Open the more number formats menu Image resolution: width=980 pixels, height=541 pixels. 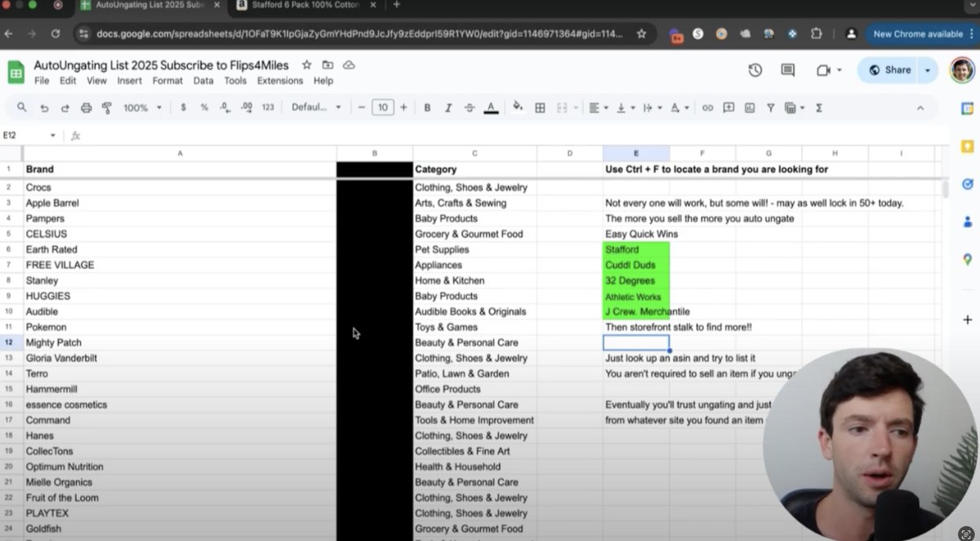click(x=268, y=107)
